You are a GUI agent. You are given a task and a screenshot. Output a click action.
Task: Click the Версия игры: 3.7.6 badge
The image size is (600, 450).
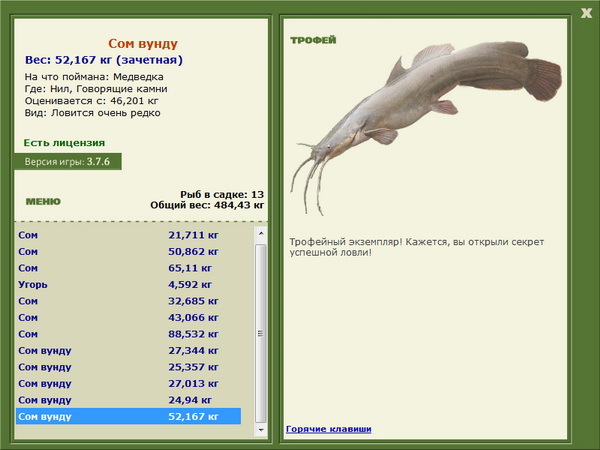[68, 161]
